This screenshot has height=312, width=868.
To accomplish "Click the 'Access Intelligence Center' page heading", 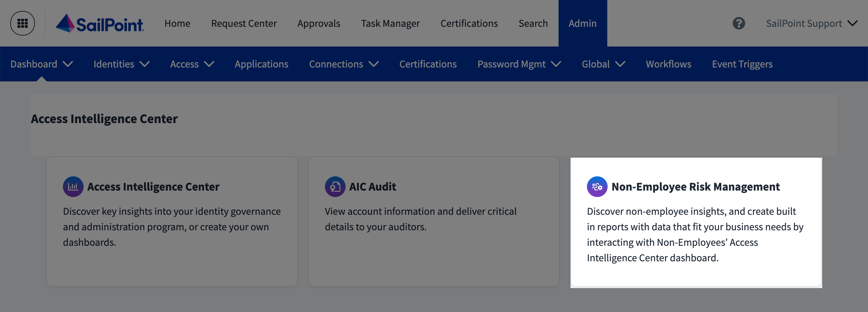I will [x=104, y=119].
